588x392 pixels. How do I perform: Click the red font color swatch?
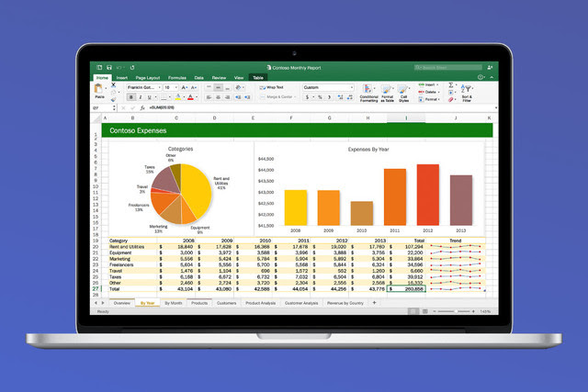tap(190, 97)
